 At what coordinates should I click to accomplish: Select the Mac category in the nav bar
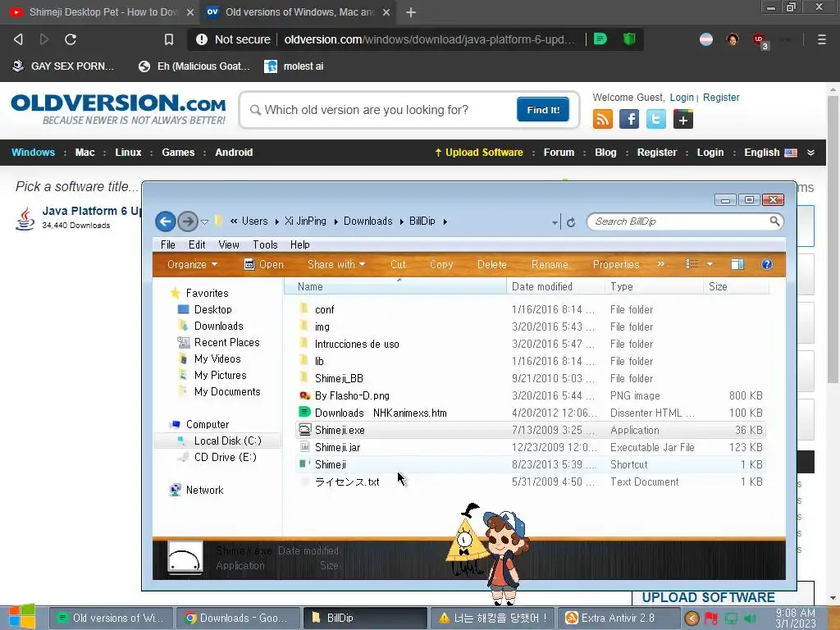84,152
